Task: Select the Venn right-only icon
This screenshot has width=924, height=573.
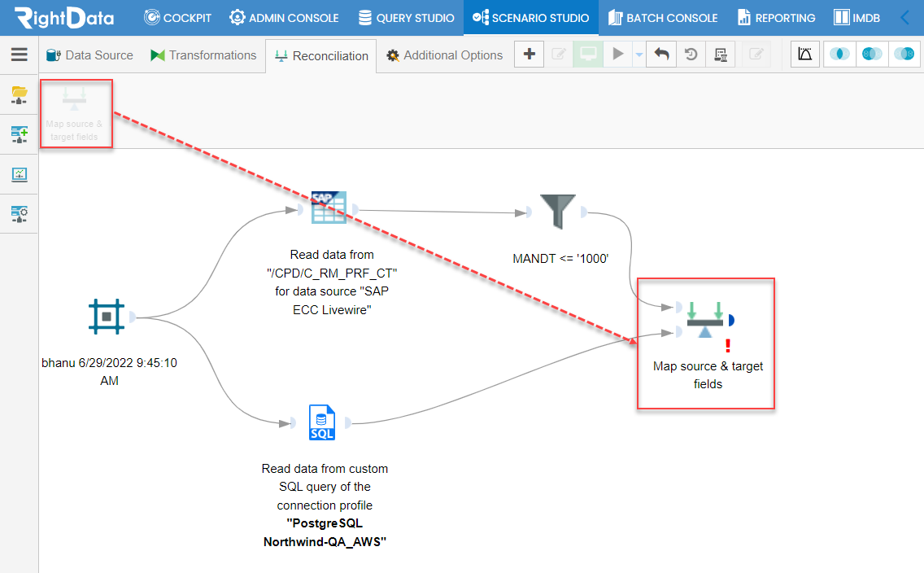Action: 904,55
